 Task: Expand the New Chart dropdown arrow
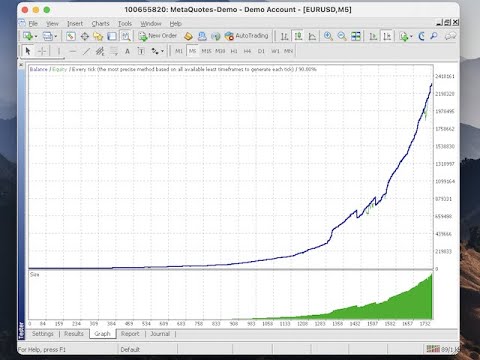[35, 36]
